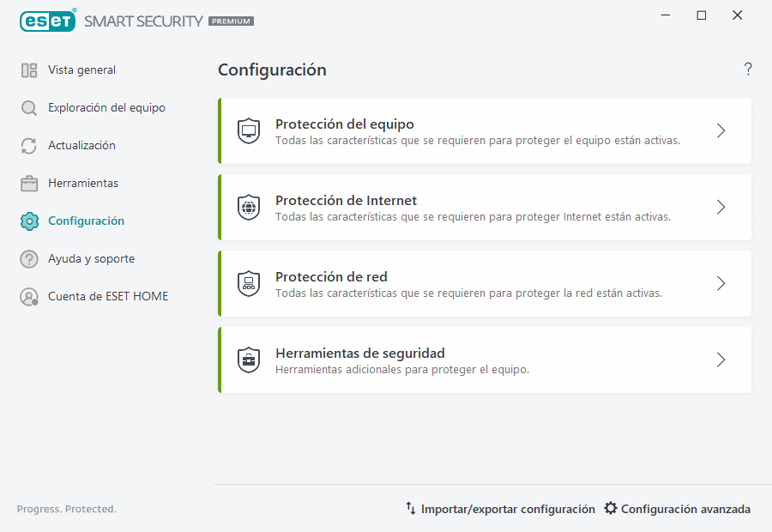The image size is (772, 532).
Task: Click the help question mark near Configuración heading
Action: coord(747,69)
